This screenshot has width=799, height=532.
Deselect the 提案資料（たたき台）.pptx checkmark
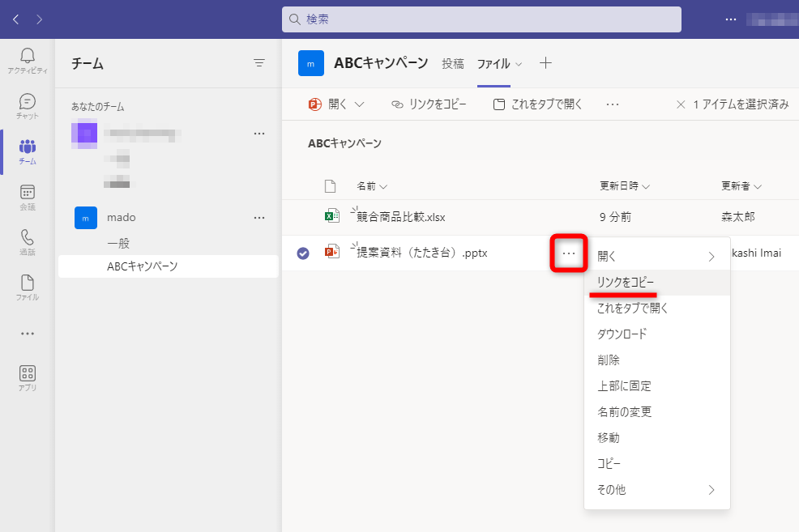[x=302, y=253]
